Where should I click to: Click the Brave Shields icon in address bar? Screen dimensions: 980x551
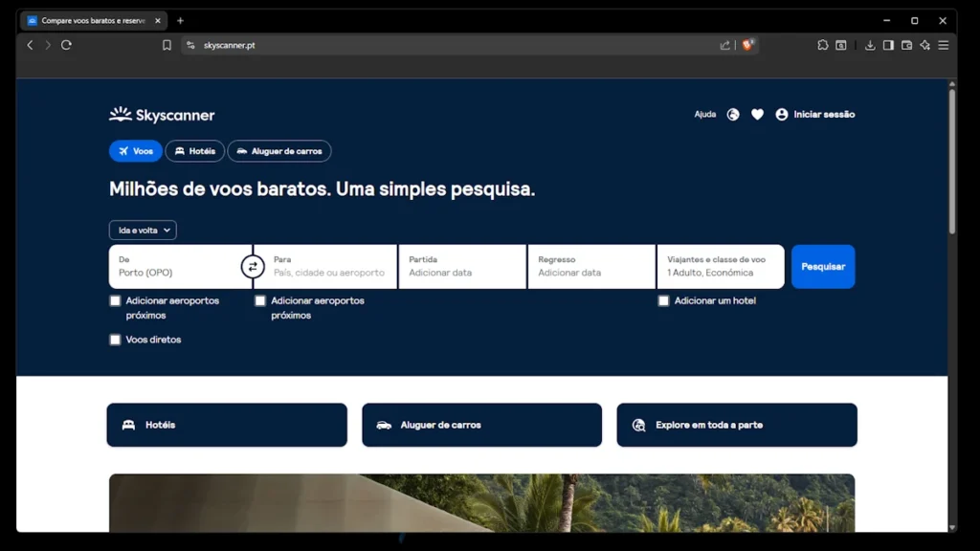click(x=748, y=45)
